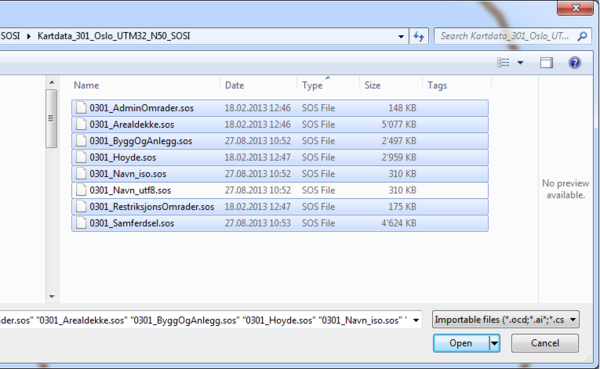Open the Open button's split arrow
The width and height of the screenshot is (600, 369).
[494, 343]
